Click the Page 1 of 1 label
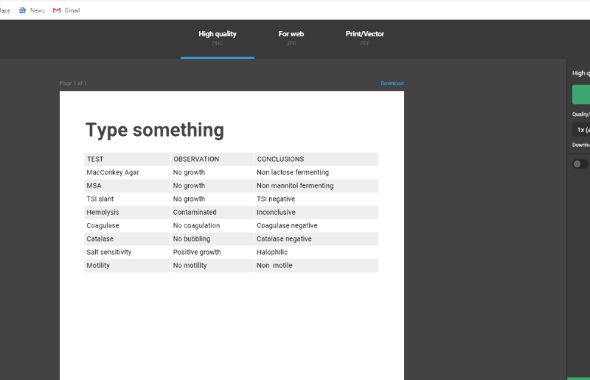590x380 pixels. (x=73, y=83)
